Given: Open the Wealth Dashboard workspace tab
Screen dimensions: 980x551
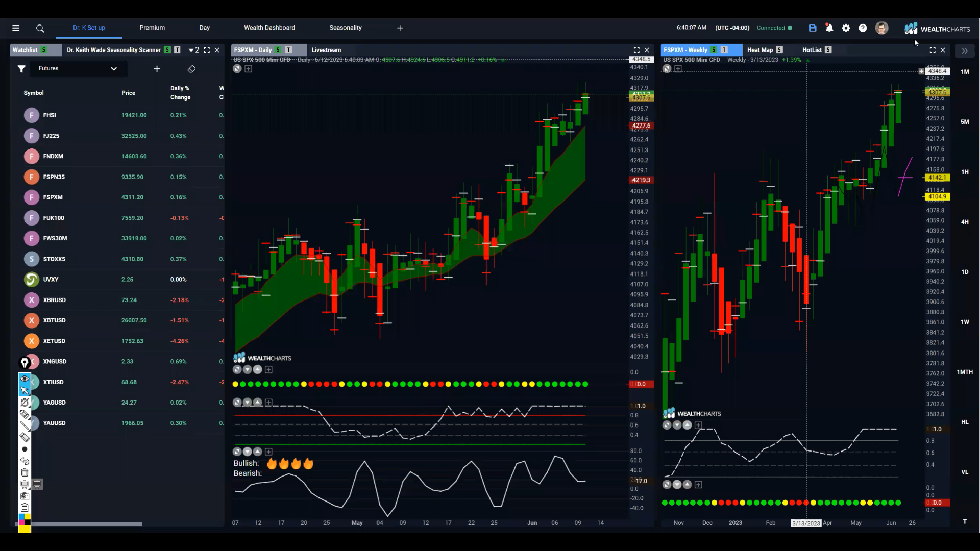Looking at the screenshot, I should (269, 28).
